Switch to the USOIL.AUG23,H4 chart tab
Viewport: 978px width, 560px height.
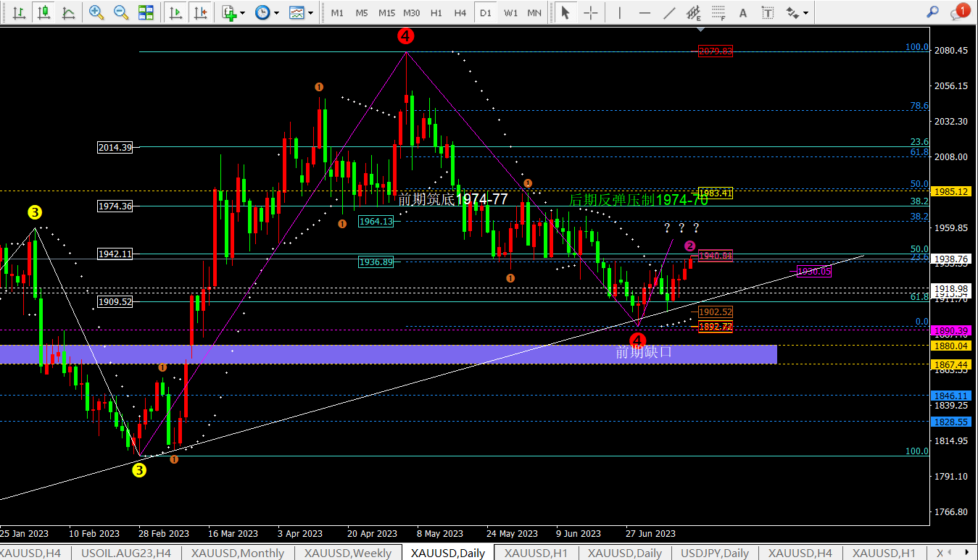pos(127,553)
